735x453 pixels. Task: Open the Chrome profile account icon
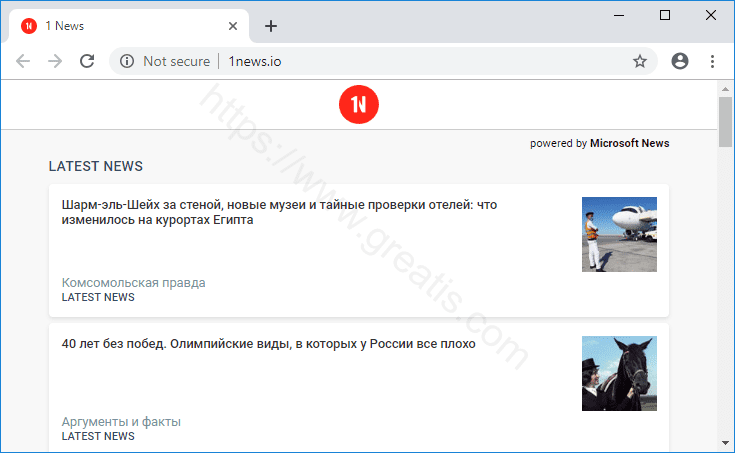pos(680,61)
